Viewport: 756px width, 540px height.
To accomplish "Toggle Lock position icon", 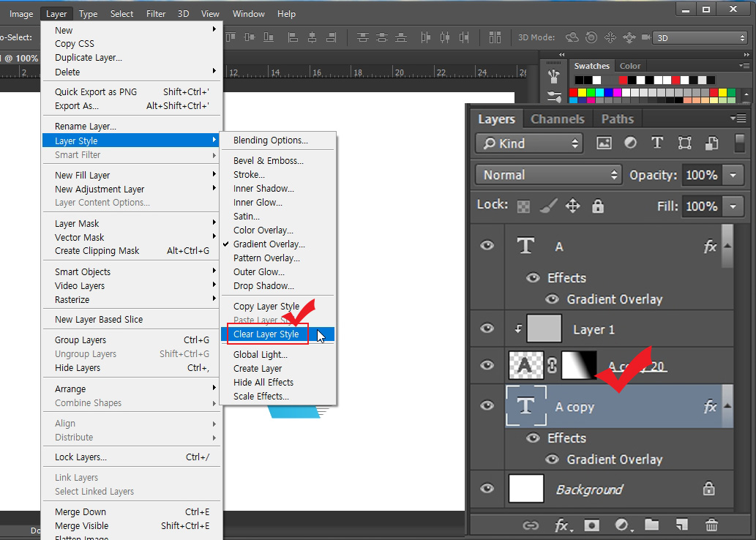I will (572, 206).
